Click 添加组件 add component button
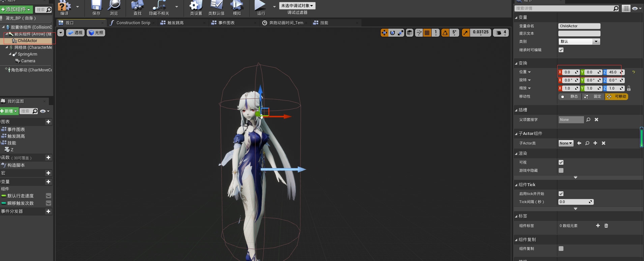This screenshot has height=261, width=644. [x=17, y=9]
